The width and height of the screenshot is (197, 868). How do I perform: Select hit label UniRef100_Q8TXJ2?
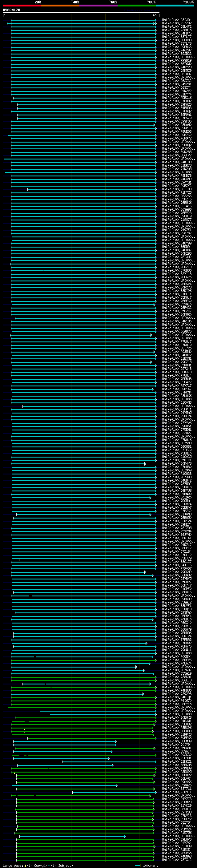pyautogui.click(x=176, y=860)
